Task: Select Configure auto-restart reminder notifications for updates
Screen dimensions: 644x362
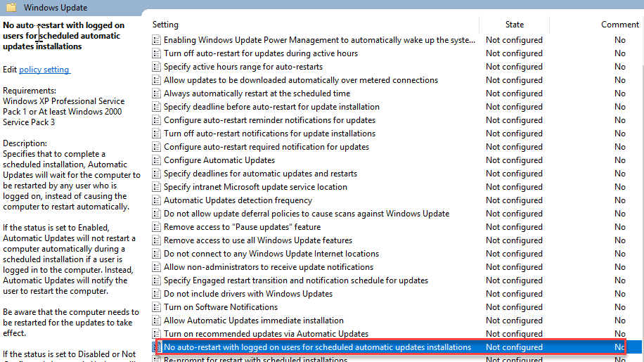Action: [269, 119]
